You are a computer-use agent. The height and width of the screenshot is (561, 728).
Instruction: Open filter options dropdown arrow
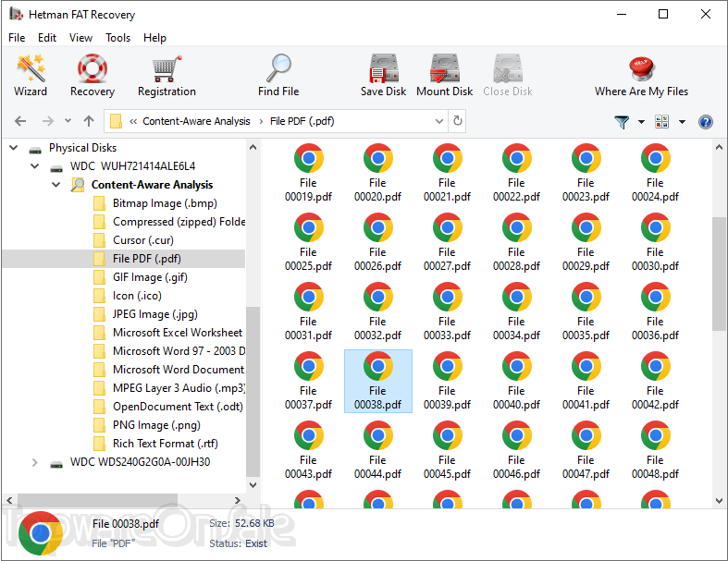641,122
